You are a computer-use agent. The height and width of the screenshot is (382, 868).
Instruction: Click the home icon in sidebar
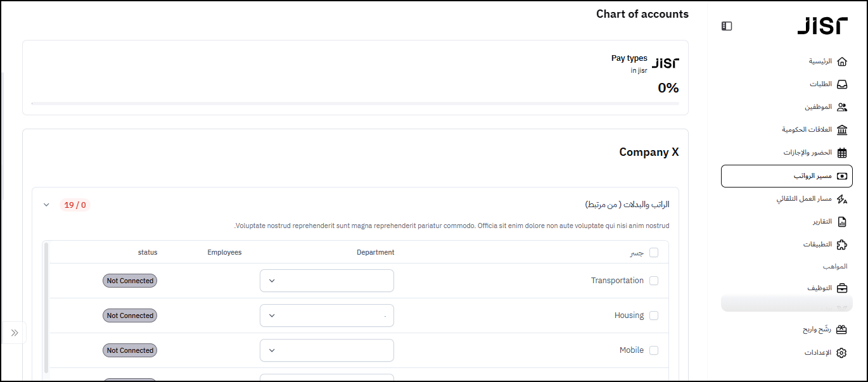coord(841,61)
